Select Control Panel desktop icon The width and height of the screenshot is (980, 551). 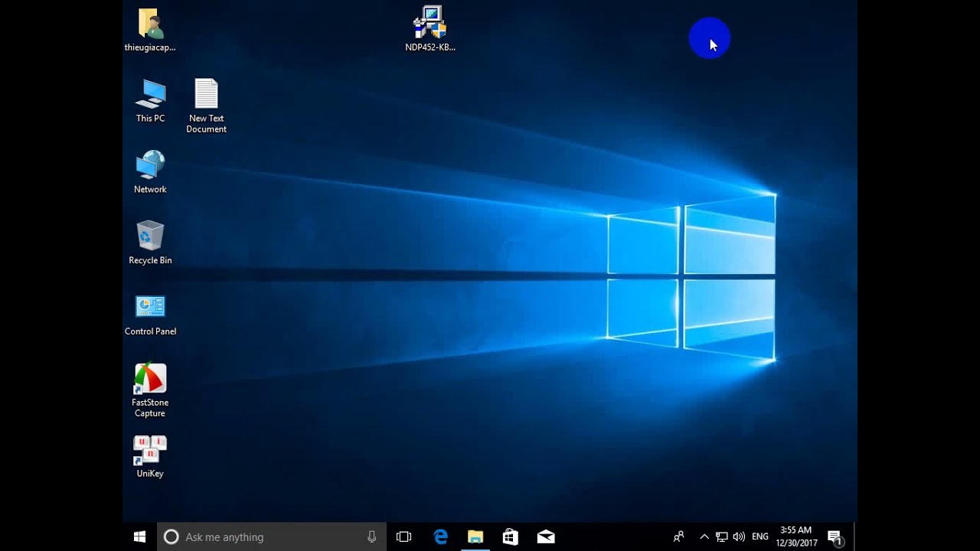pyautogui.click(x=150, y=315)
